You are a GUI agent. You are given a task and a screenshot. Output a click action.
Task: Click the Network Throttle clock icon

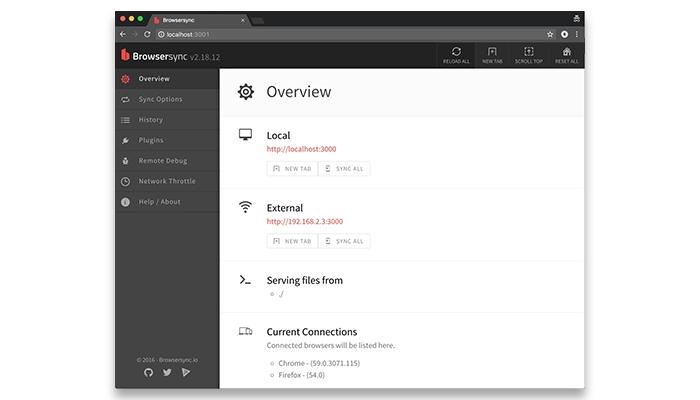click(x=125, y=182)
